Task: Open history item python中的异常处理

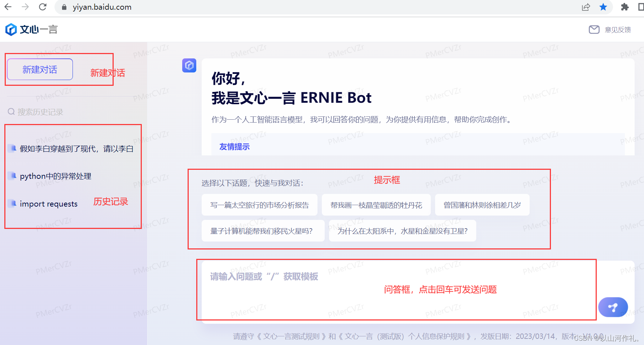Action: click(56, 176)
